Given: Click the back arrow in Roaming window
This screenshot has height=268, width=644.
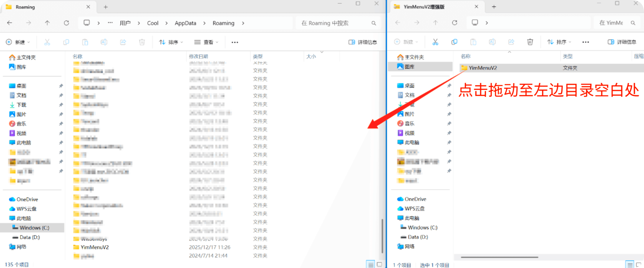Looking at the screenshot, I should pyautogui.click(x=10, y=23).
